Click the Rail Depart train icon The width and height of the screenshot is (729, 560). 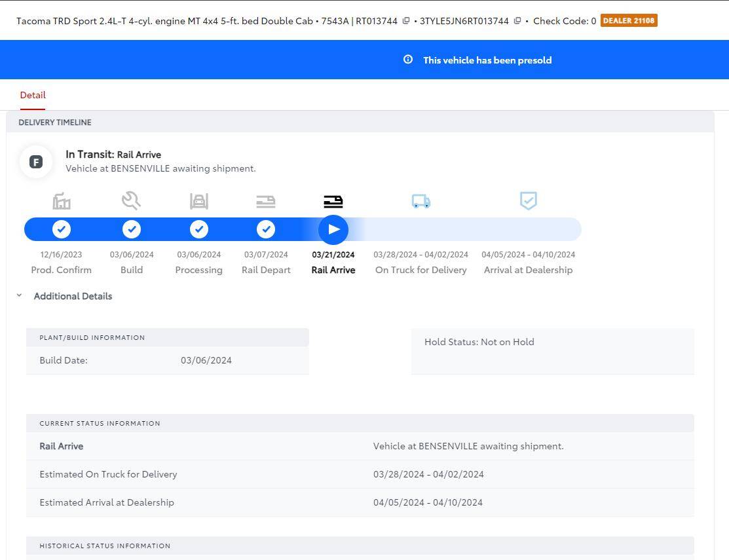click(x=266, y=201)
